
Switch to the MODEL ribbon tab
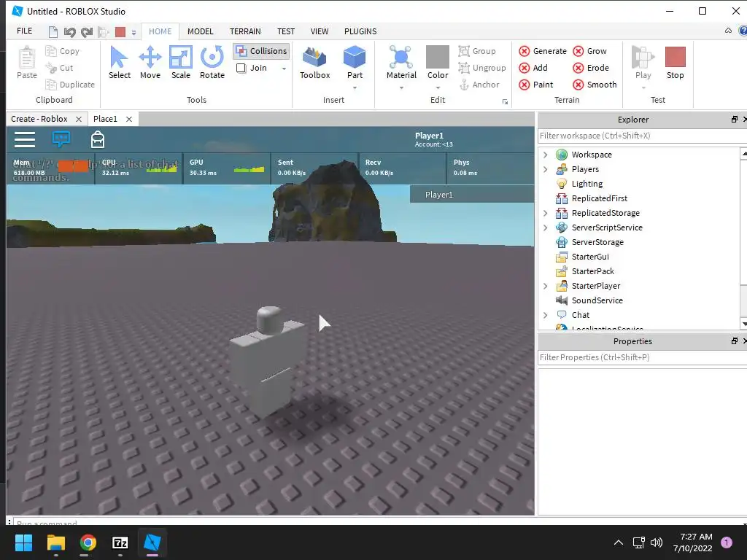coord(200,31)
